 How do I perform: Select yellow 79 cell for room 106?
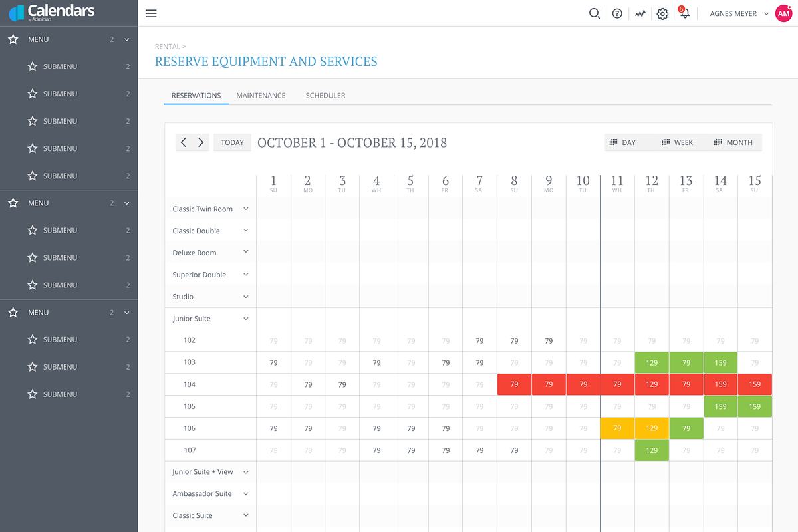(x=617, y=428)
